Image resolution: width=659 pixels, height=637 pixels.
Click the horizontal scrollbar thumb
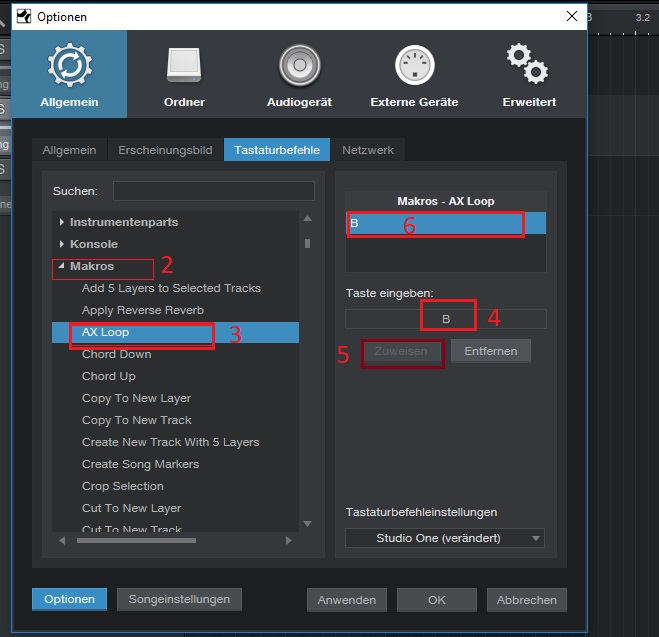[136, 541]
